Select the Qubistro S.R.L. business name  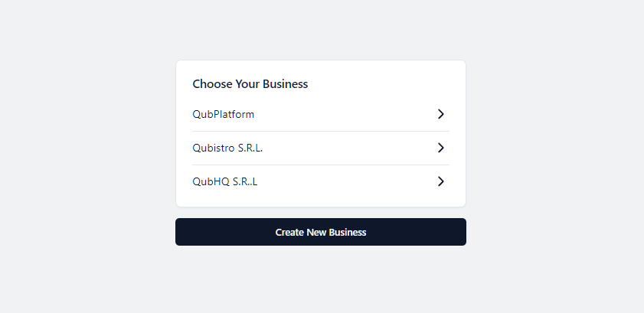[227, 148]
